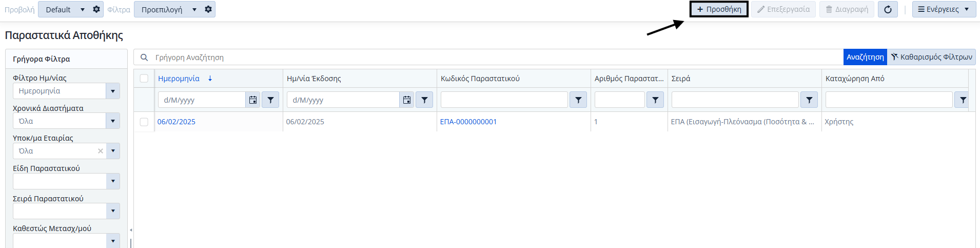
Task: Clear the Υποκ/μα Εταιρίας selection with X
Action: click(x=101, y=151)
